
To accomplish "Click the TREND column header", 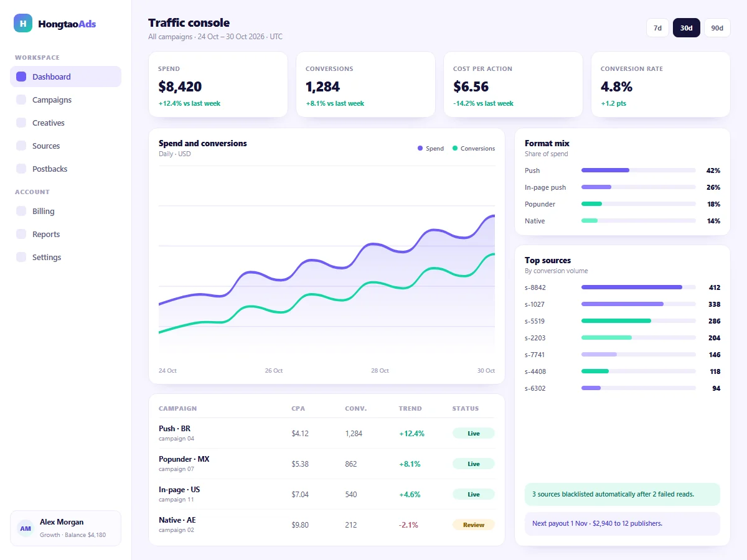I will 410,409.
